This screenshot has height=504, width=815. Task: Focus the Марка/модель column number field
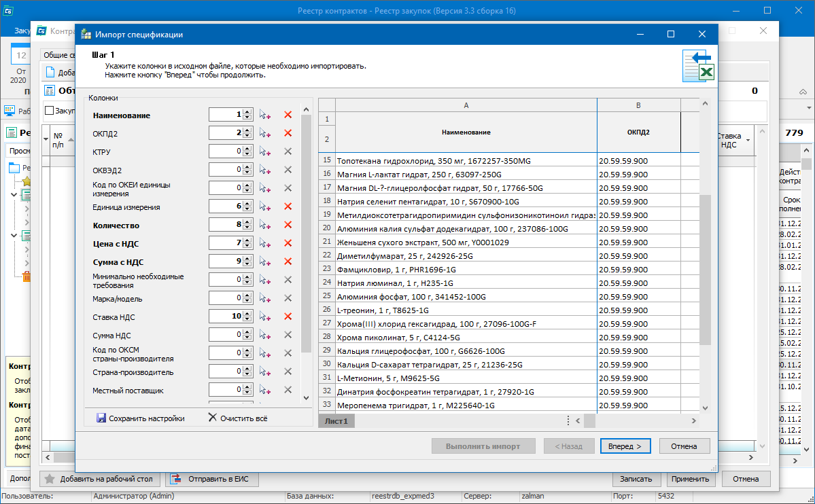226,298
